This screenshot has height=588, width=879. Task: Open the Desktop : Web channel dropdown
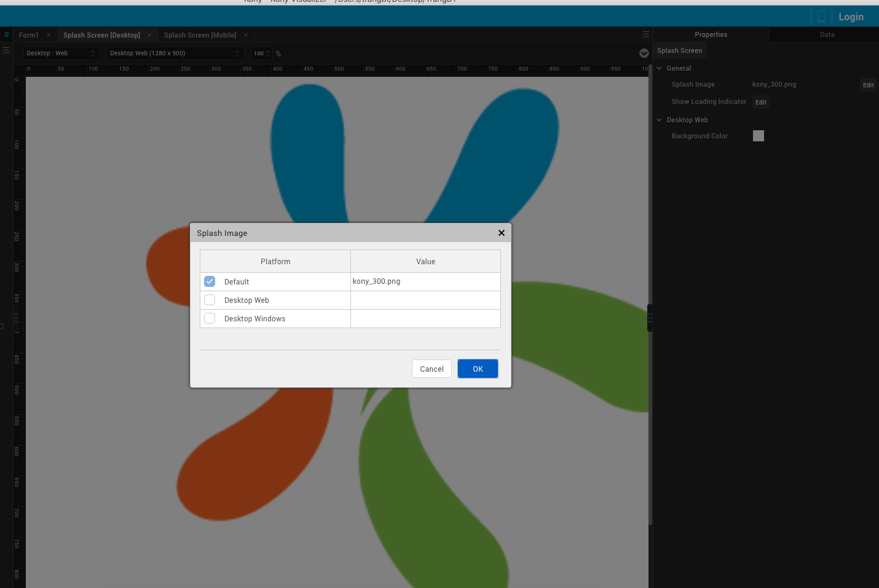pyautogui.click(x=61, y=53)
